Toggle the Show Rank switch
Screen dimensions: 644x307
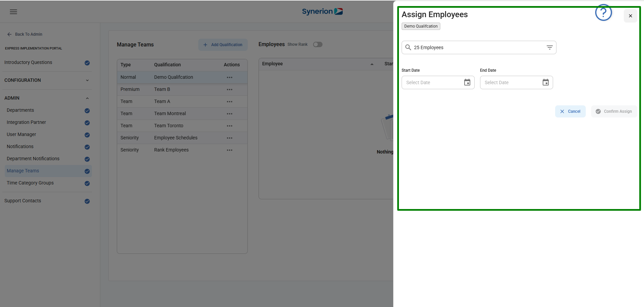(318, 44)
